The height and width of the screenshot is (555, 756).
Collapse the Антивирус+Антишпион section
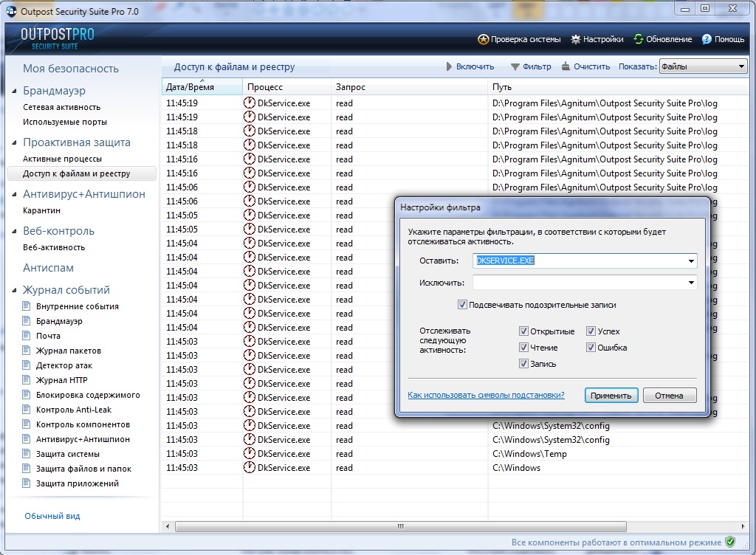[15, 194]
